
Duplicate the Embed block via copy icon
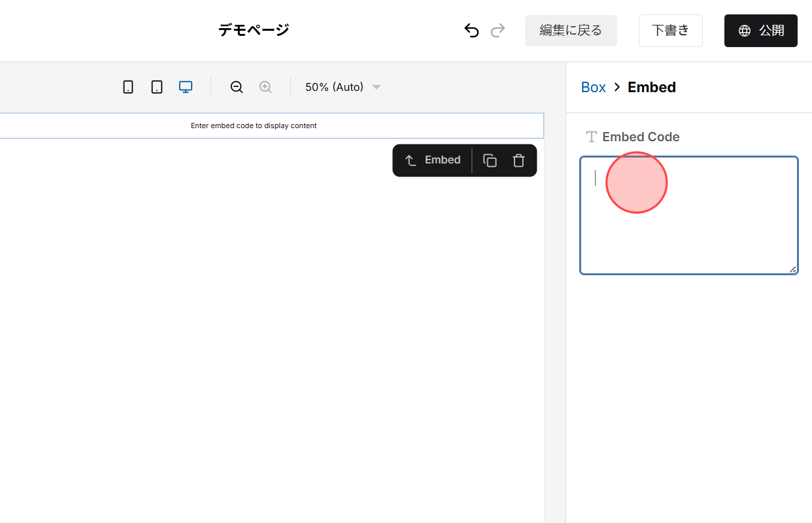[x=489, y=160]
